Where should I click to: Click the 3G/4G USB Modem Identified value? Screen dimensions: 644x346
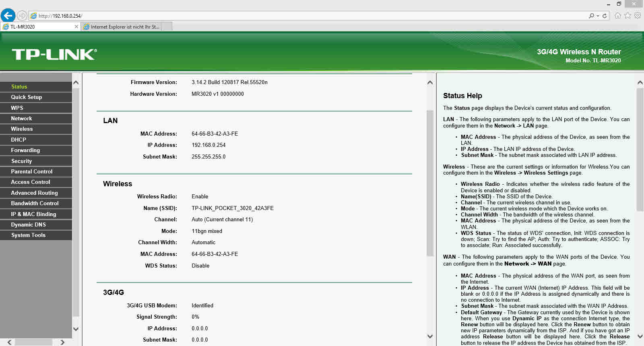click(x=202, y=305)
